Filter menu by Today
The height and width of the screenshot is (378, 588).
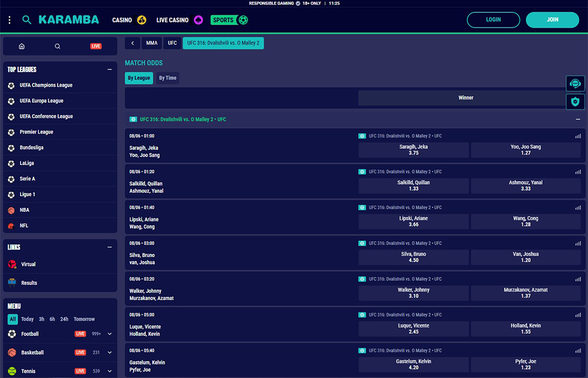tap(28, 319)
